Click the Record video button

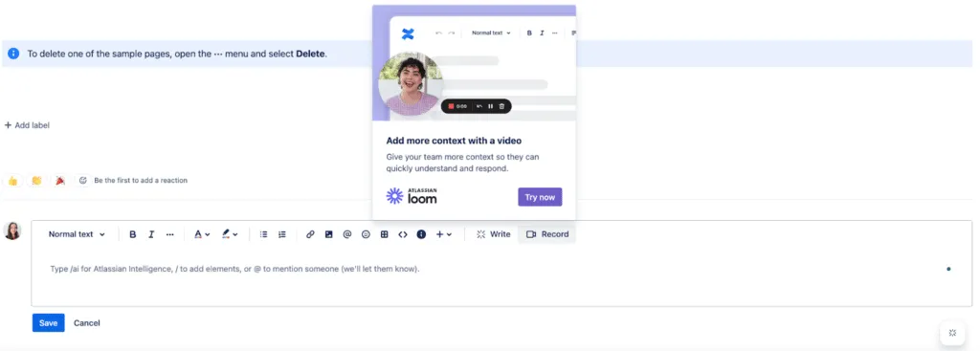546,234
